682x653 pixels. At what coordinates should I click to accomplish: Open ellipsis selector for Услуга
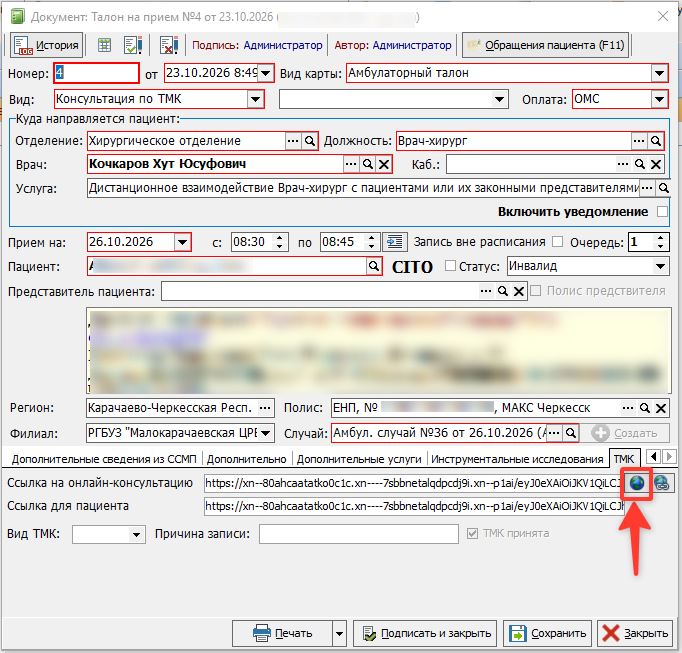(647, 188)
